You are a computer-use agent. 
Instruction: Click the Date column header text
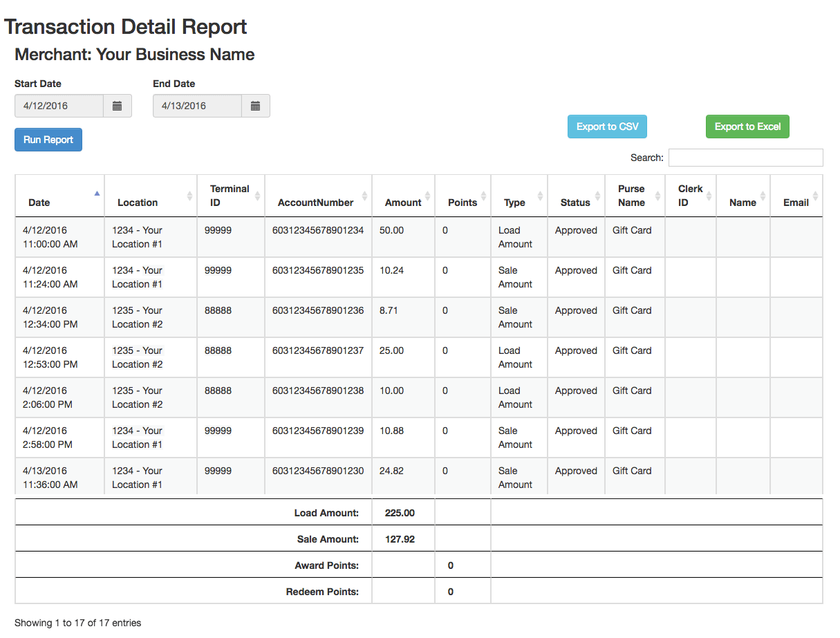tap(39, 203)
